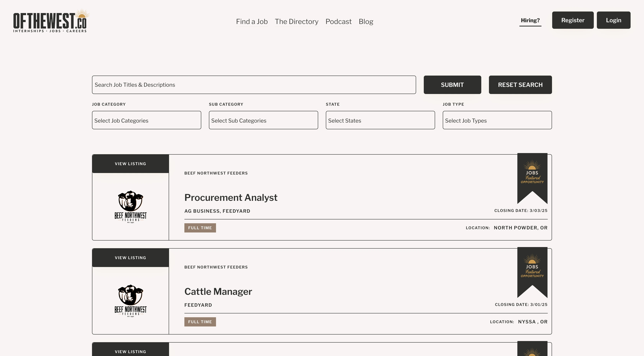The image size is (644, 356).
Task: Go to Find a Job menu item
Action: (252, 21)
